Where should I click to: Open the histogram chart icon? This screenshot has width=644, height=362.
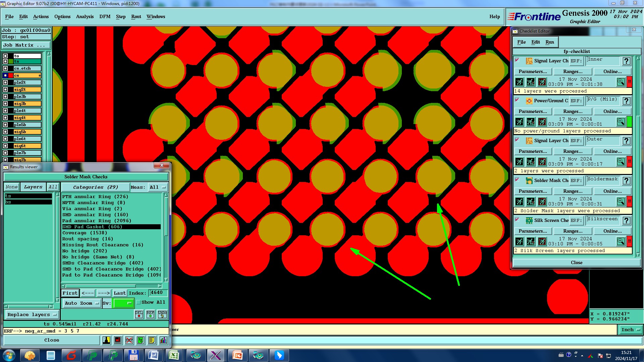coord(163,340)
